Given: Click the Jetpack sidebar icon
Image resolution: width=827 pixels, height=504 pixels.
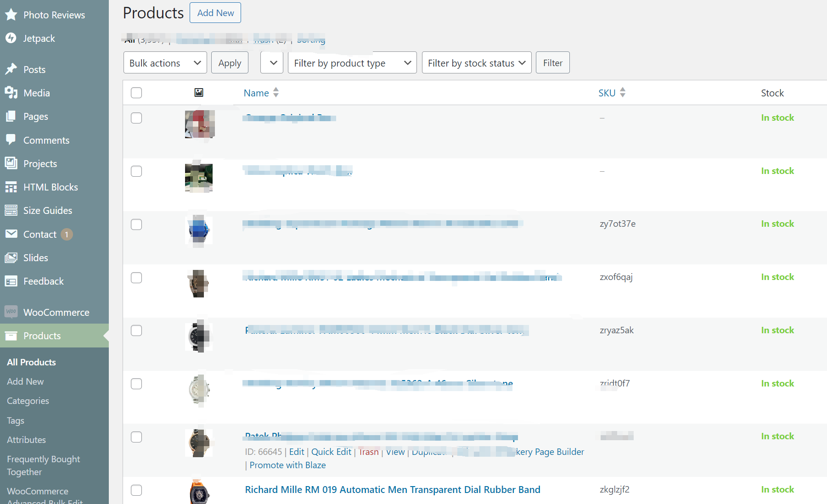Looking at the screenshot, I should [x=11, y=38].
